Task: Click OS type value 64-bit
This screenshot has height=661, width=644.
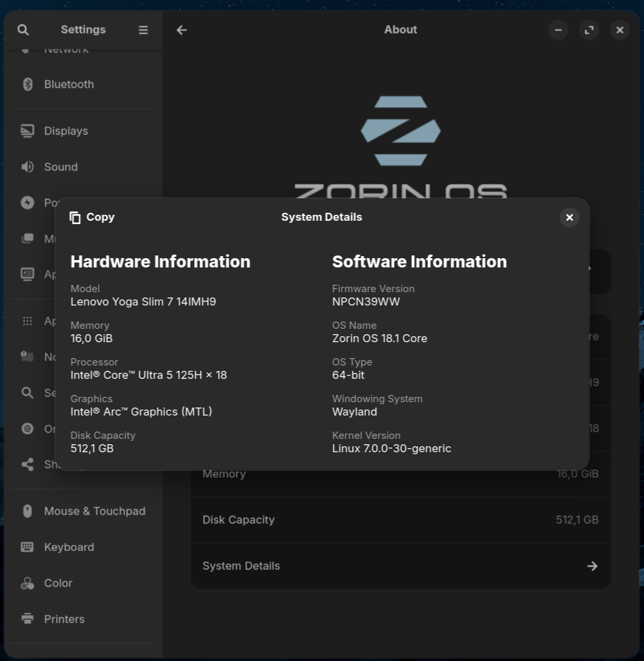Action: point(348,375)
